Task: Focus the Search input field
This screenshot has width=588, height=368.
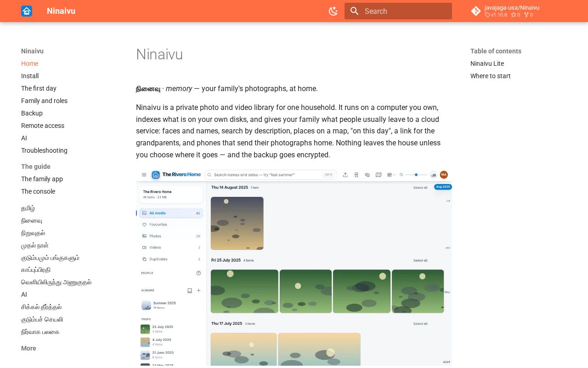Action: pyautogui.click(x=398, y=11)
